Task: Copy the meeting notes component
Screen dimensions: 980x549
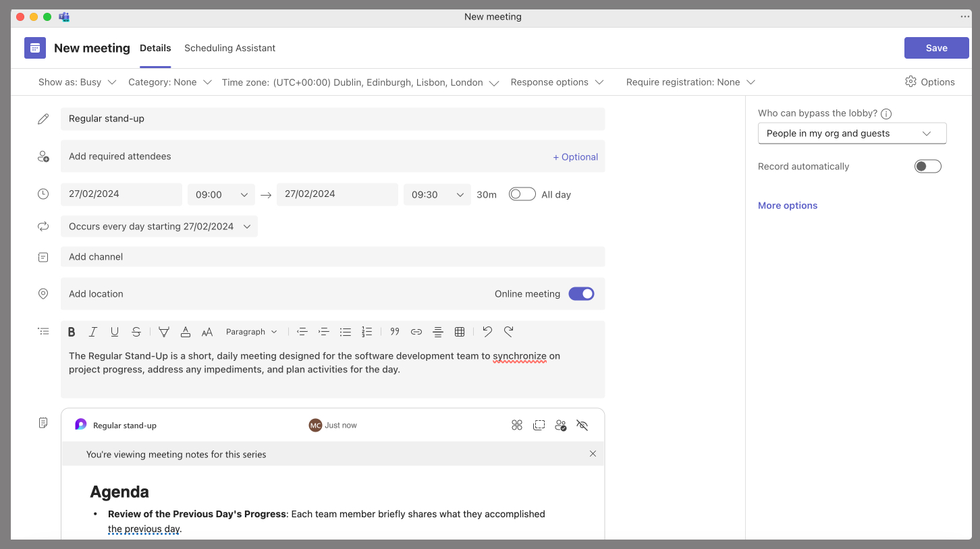Action: pyautogui.click(x=539, y=425)
